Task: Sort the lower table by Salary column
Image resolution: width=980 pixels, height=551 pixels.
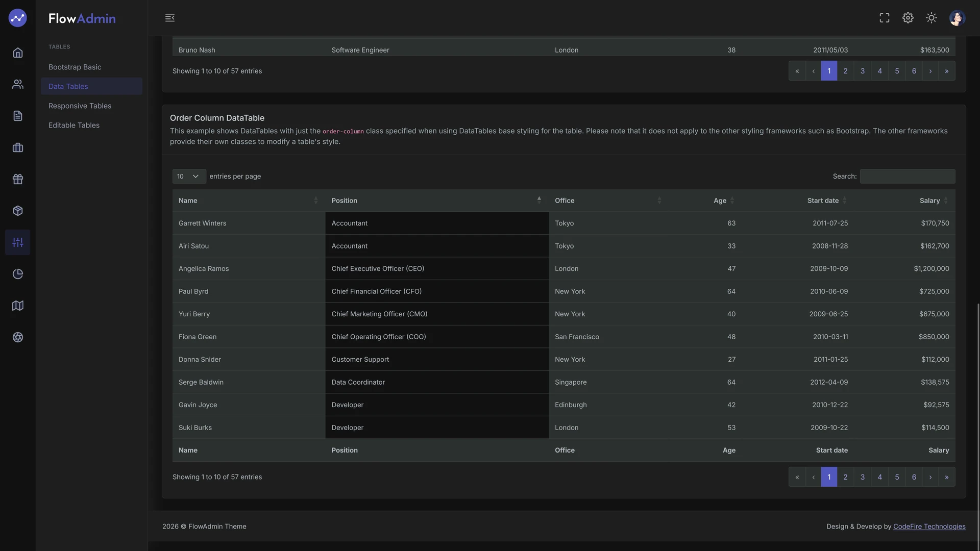Action: 904,201
